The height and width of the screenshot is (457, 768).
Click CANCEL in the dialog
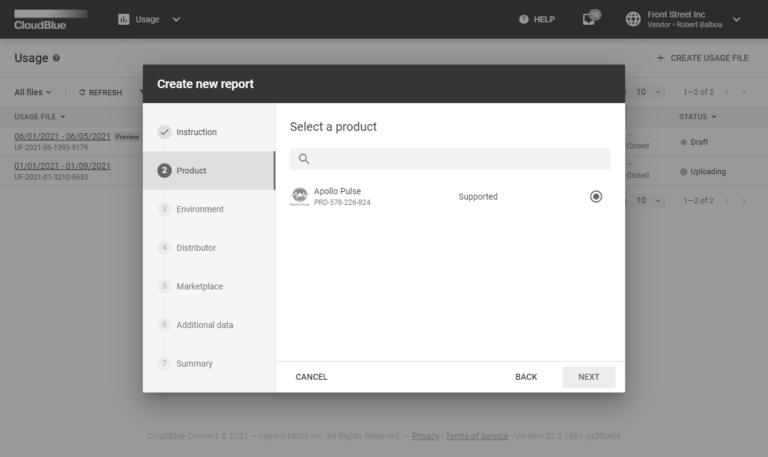pos(312,377)
